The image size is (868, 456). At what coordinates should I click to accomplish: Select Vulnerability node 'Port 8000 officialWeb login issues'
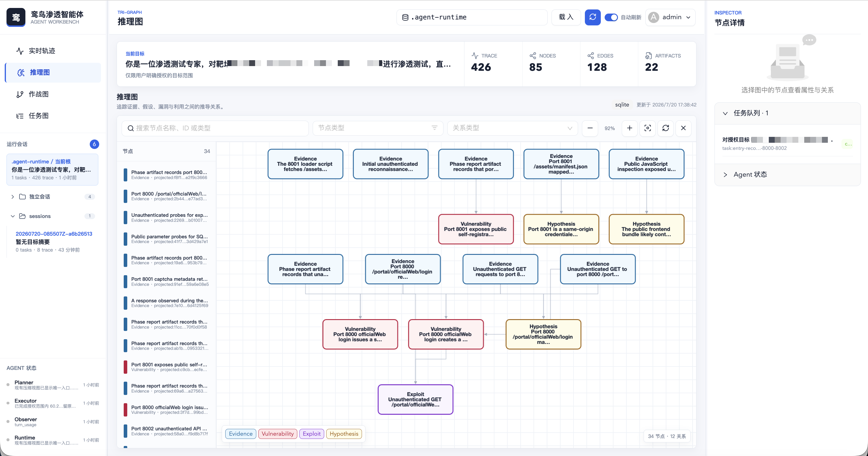[360, 334]
